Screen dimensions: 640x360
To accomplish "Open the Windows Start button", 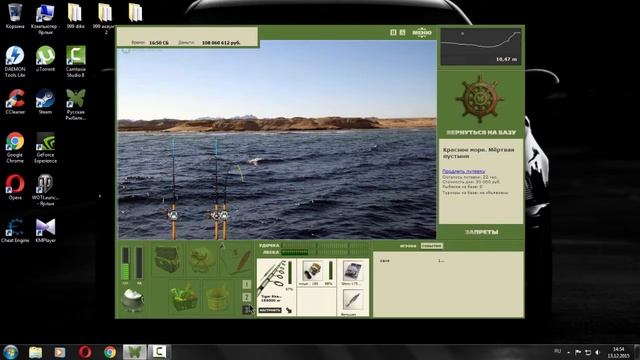I will pyautogui.click(x=10, y=352).
